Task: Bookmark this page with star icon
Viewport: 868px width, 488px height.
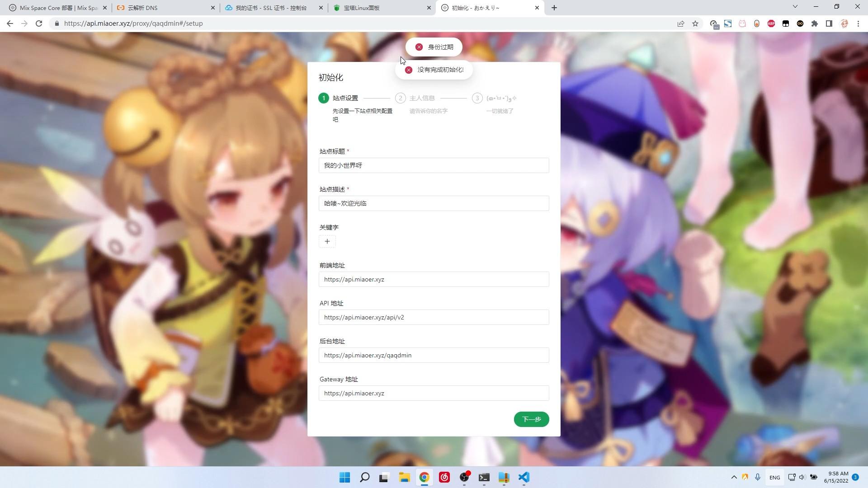Action: (695, 23)
